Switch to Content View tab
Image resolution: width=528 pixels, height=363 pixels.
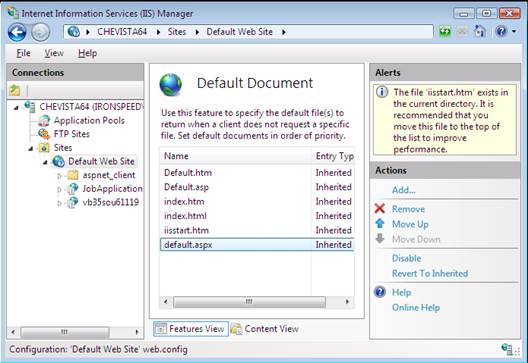point(265,329)
